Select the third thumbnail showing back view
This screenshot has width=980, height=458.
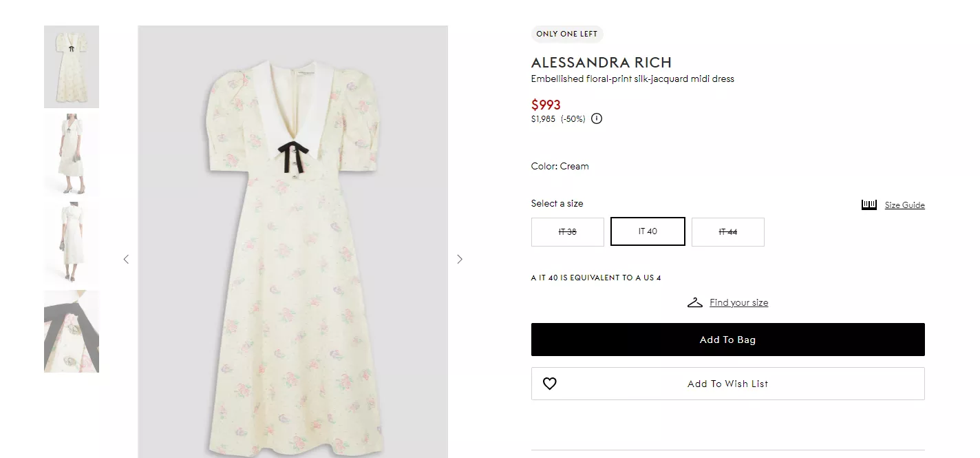72,243
